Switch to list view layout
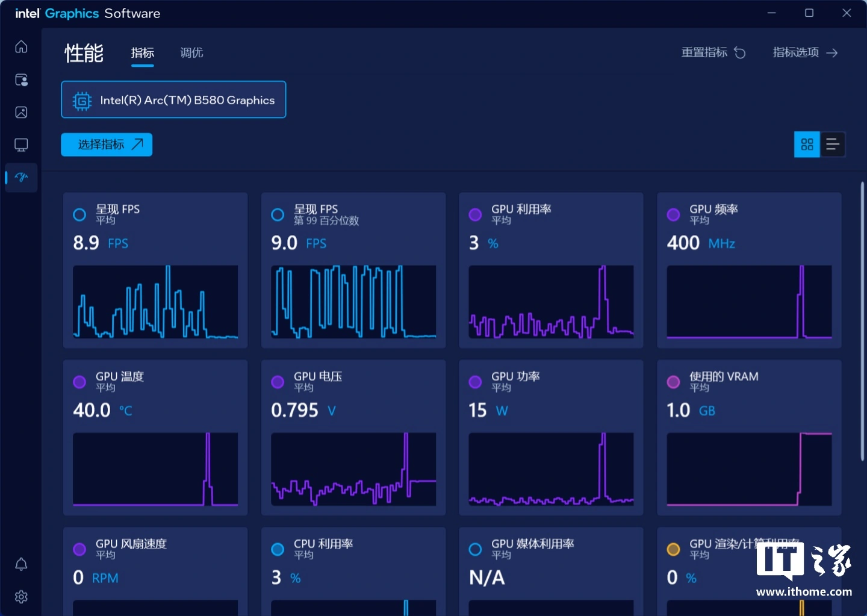 coord(833,145)
